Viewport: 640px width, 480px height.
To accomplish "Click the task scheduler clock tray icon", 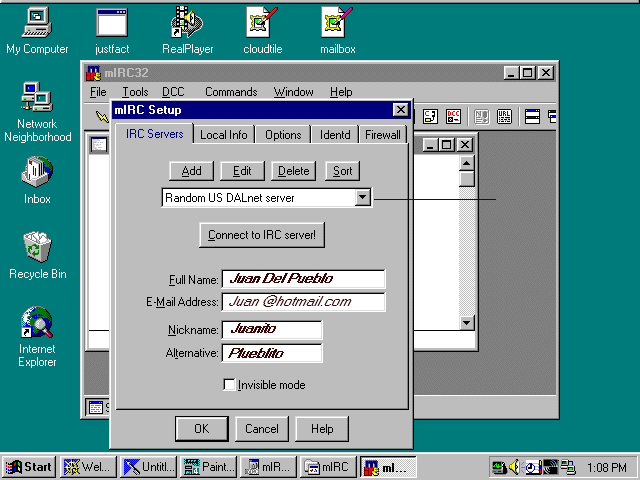I will tap(531, 467).
